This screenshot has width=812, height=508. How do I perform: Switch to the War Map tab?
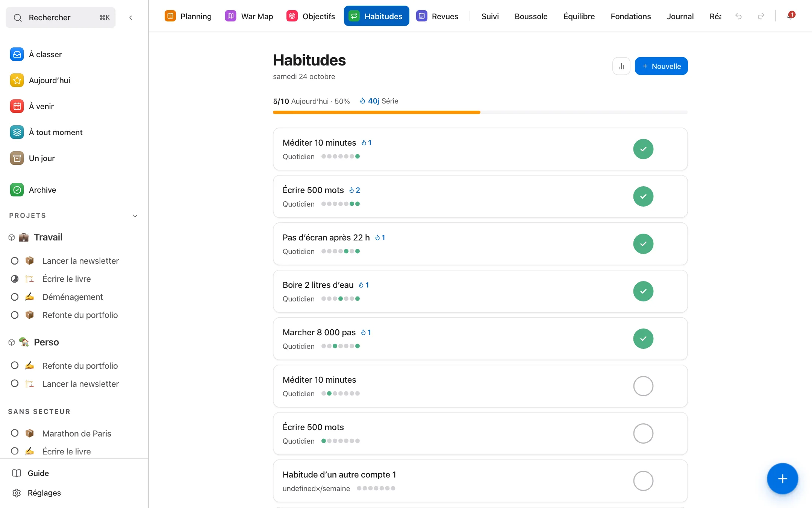(x=249, y=16)
